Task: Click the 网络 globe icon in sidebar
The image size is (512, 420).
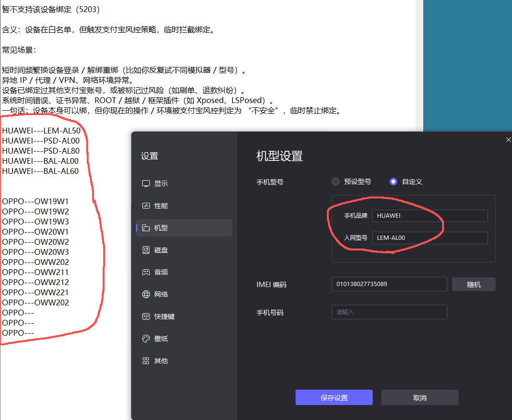Action: (146, 294)
